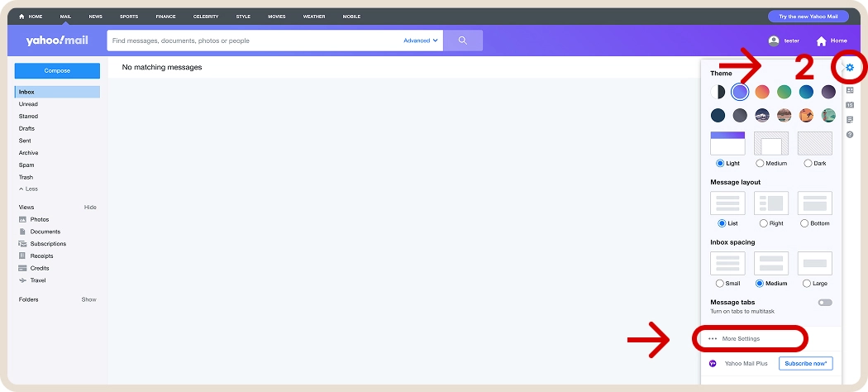Open the Contacts icon in right rail
868x392 pixels.
coord(850,89)
